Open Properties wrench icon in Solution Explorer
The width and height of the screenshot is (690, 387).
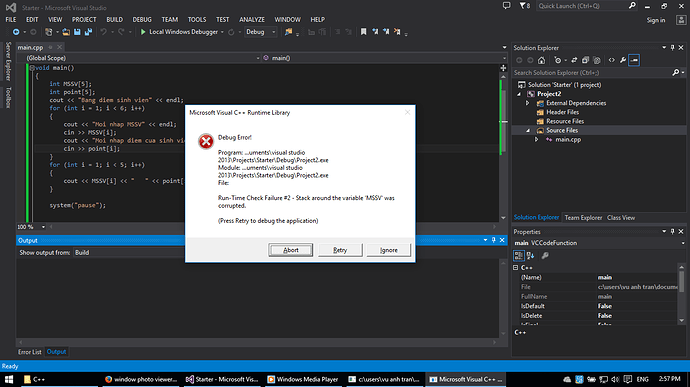coord(623,60)
